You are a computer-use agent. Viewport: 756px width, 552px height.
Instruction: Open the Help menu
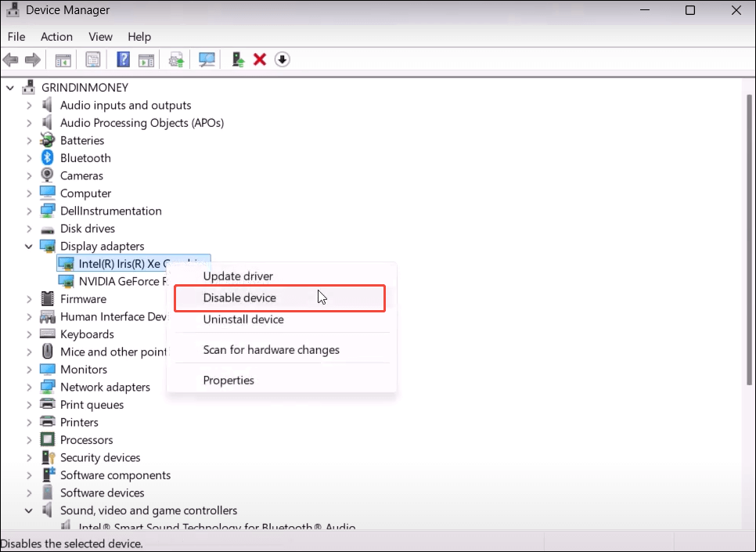point(139,37)
